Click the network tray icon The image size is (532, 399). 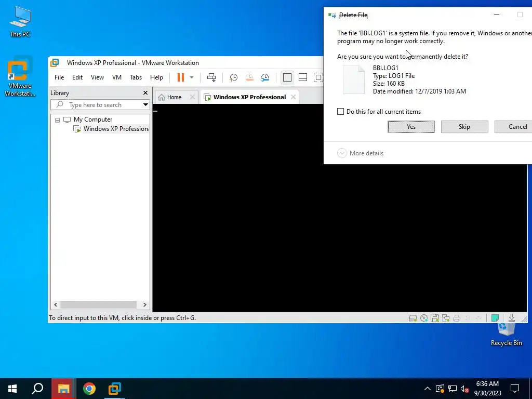(x=453, y=389)
